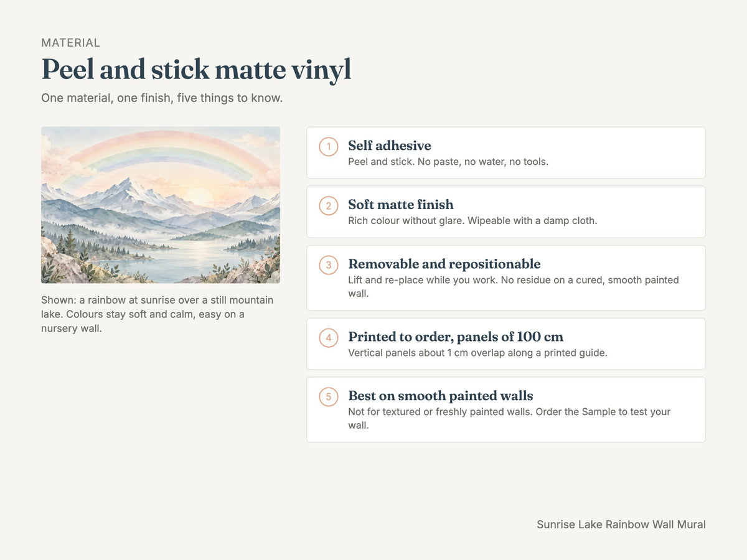Click the number 5 circle icon
This screenshot has width=747, height=560.
pos(329,397)
